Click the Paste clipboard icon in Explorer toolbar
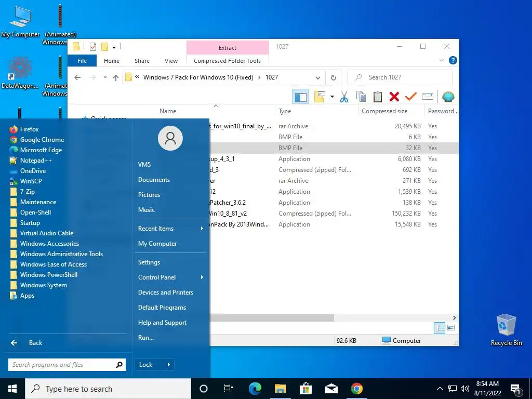Image resolution: width=532 pixels, height=399 pixels. 378,97
